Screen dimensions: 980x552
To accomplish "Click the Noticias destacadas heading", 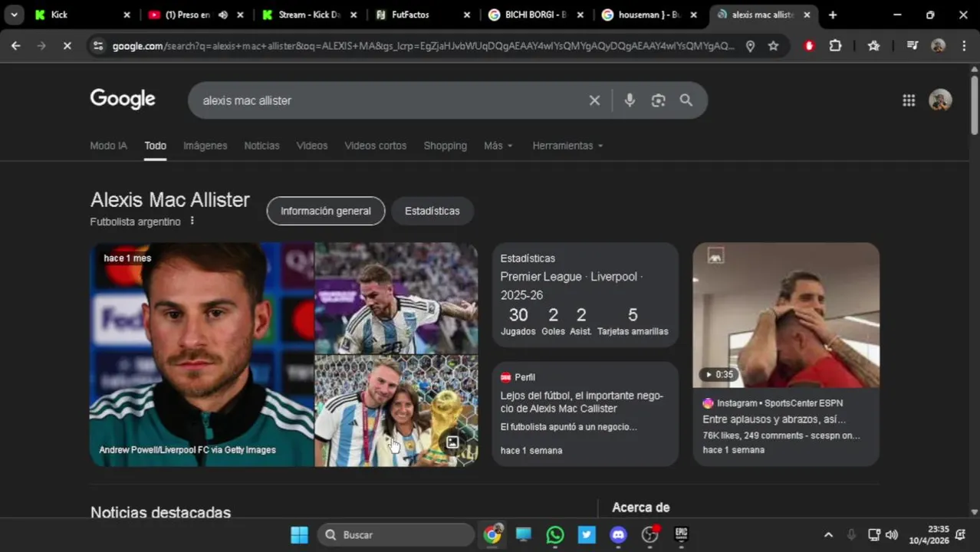I will pos(160,512).
